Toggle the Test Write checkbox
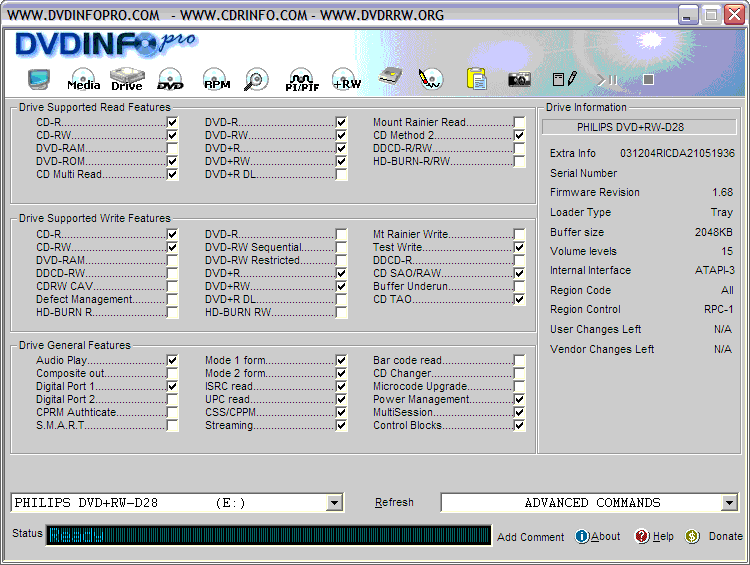 coord(519,247)
